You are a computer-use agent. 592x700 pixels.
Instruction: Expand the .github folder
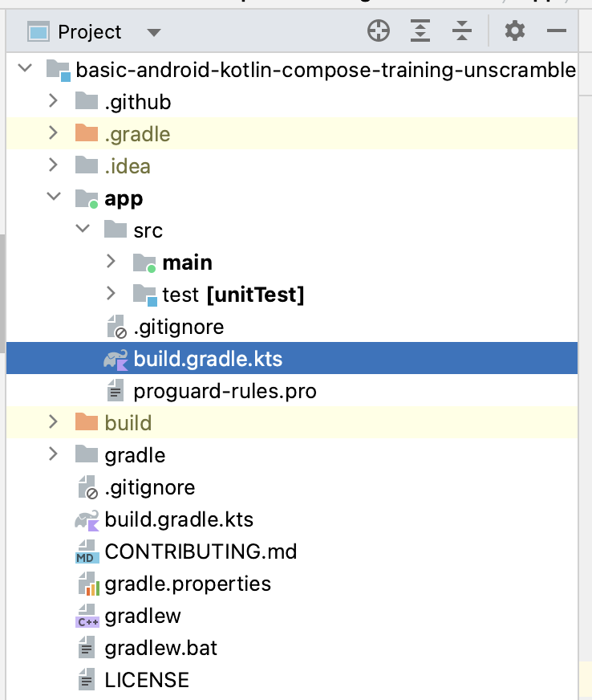pyautogui.click(x=53, y=101)
